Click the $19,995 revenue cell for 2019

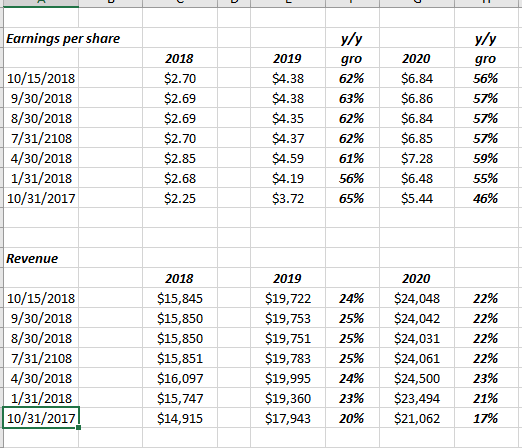288,378
